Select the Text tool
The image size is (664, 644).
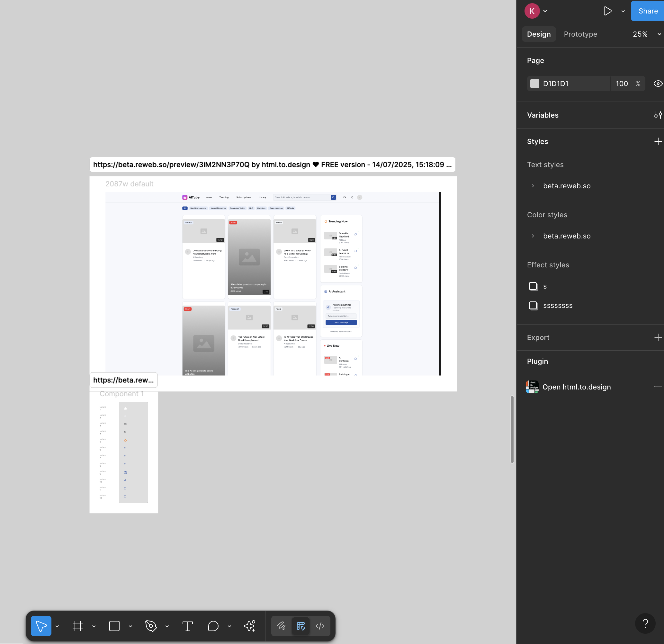point(187,626)
